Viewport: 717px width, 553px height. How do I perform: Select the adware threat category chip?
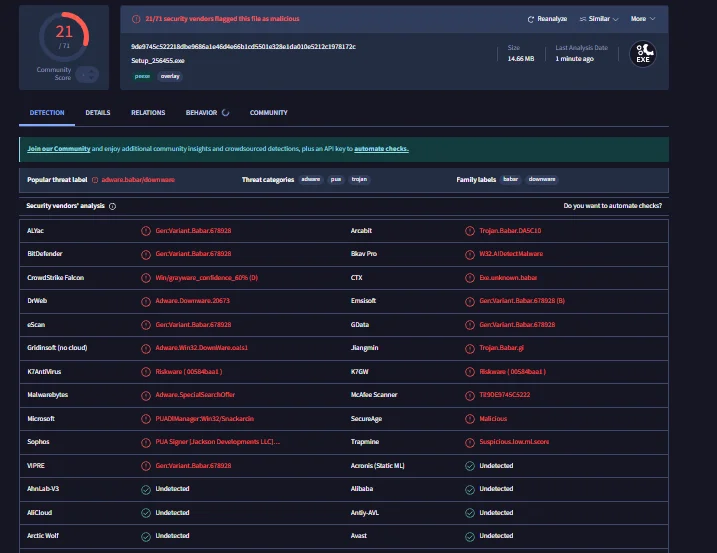click(311, 179)
